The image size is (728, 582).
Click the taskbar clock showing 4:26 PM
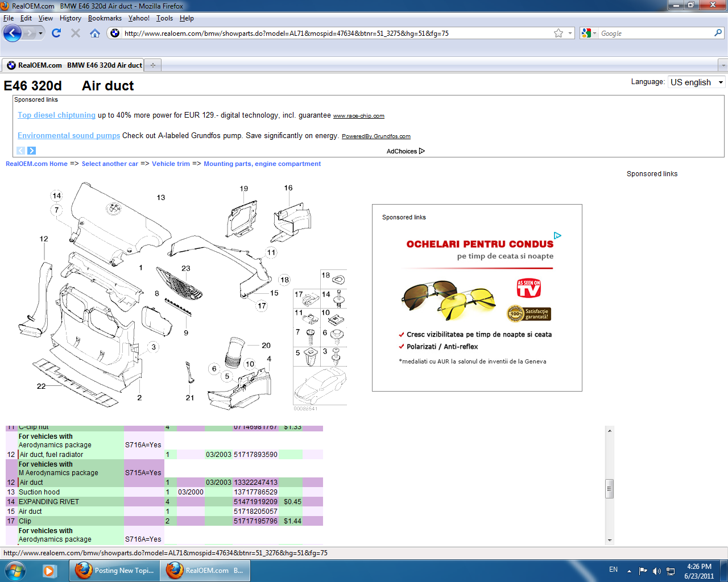(x=699, y=571)
